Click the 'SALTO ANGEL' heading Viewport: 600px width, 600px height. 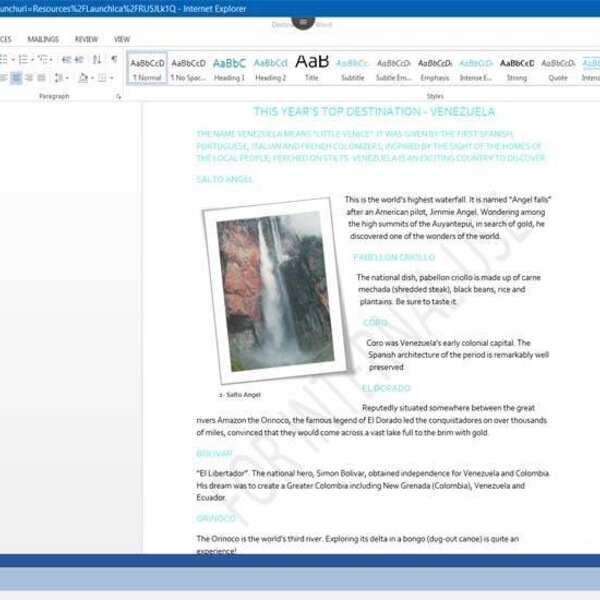pyautogui.click(x=225, y=179)
